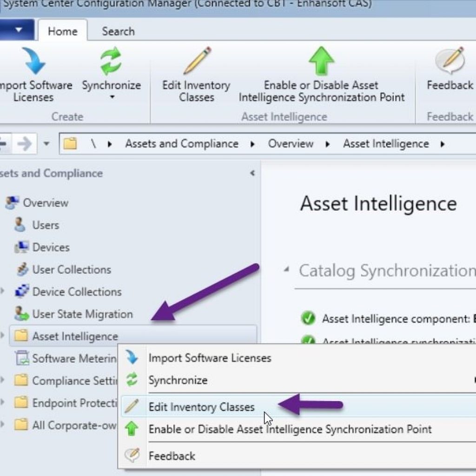This screenshot has width=476, height=476.
Task: Click Overview in the breadcrumb path
Action: click(291, 144)
